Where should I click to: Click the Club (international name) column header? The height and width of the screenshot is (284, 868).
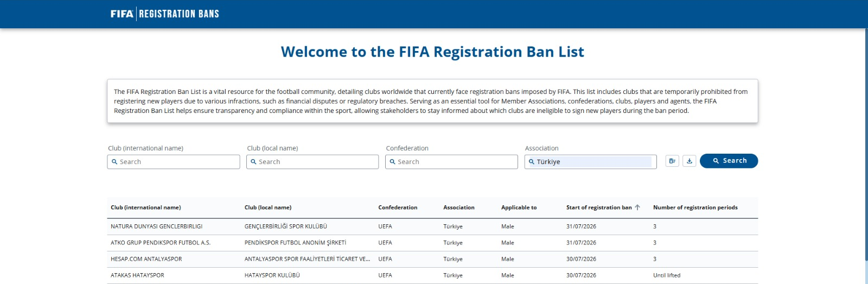point(146,207)
